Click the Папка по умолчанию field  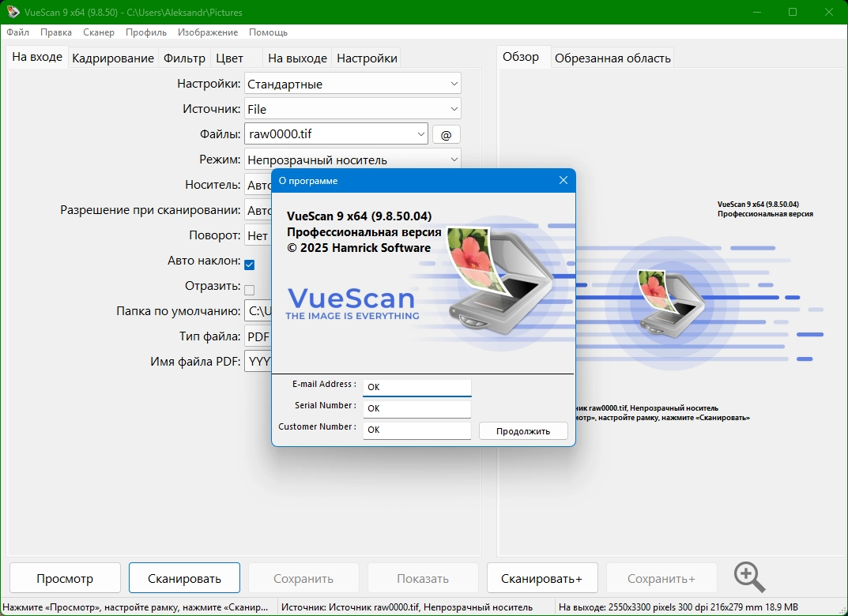click(x=258, y=311)
